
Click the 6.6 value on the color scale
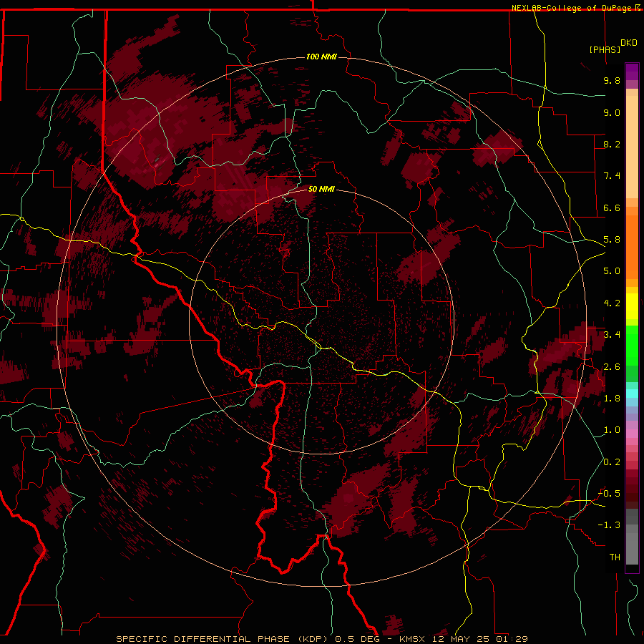pos(612,208)
